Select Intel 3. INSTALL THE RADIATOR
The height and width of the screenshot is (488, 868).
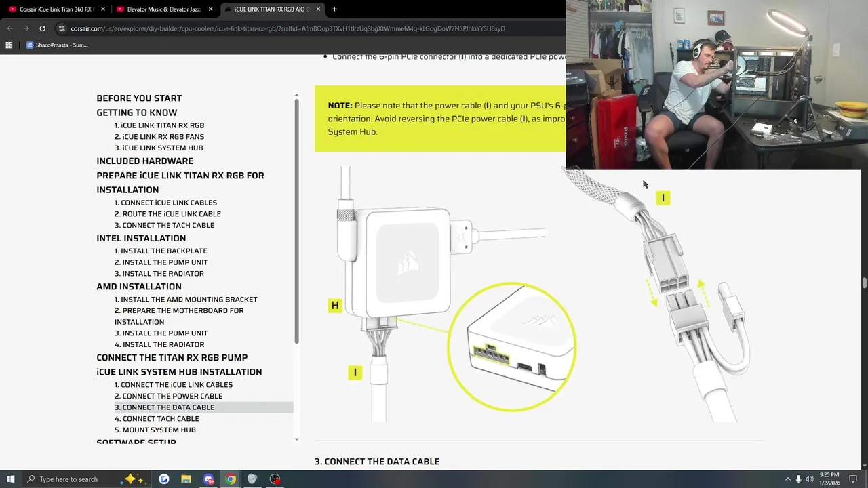(x=159, y=274)
